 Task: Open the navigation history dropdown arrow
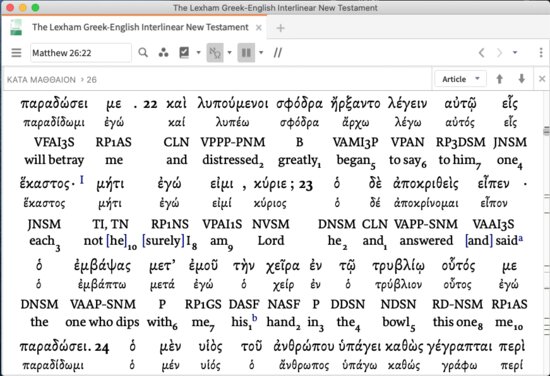click(x=515, y=53)
